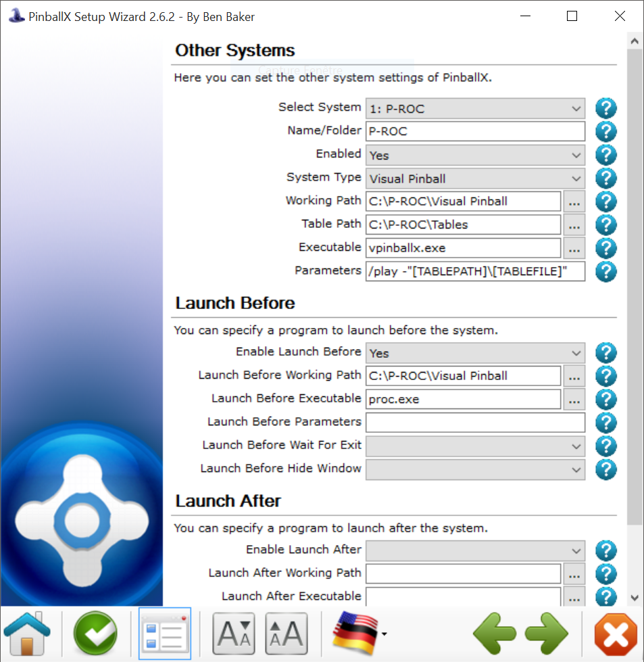Click the Name/Folder text field
644x662 pixels.
tap(475, 131)
